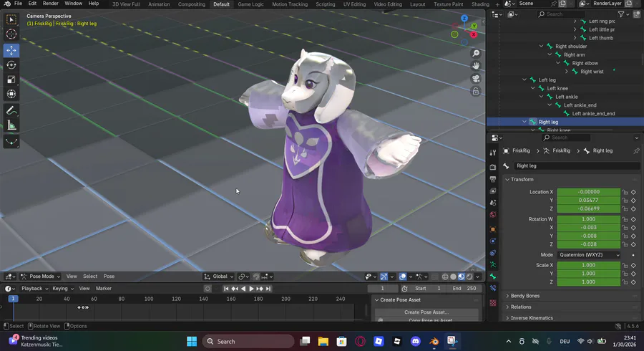Enable material preview viewport shading

point(462,277)
